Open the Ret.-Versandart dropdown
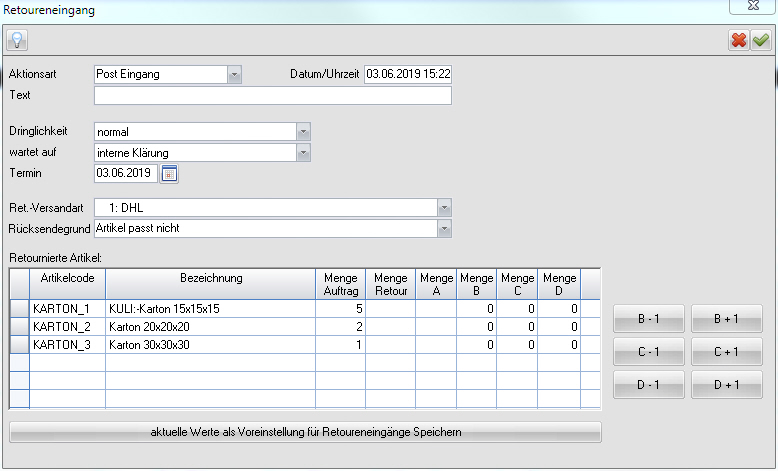 [x=445, y=207]
